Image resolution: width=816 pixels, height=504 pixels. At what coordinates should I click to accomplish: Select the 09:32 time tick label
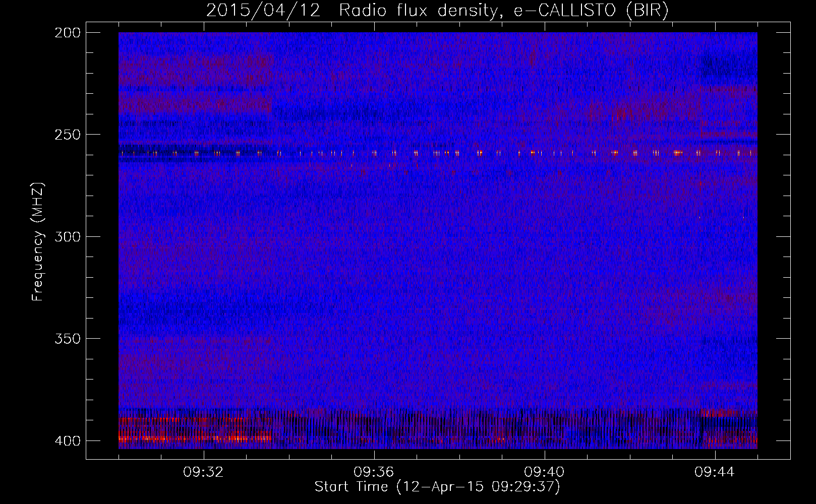pyautogui.click(x=204, y=472)
